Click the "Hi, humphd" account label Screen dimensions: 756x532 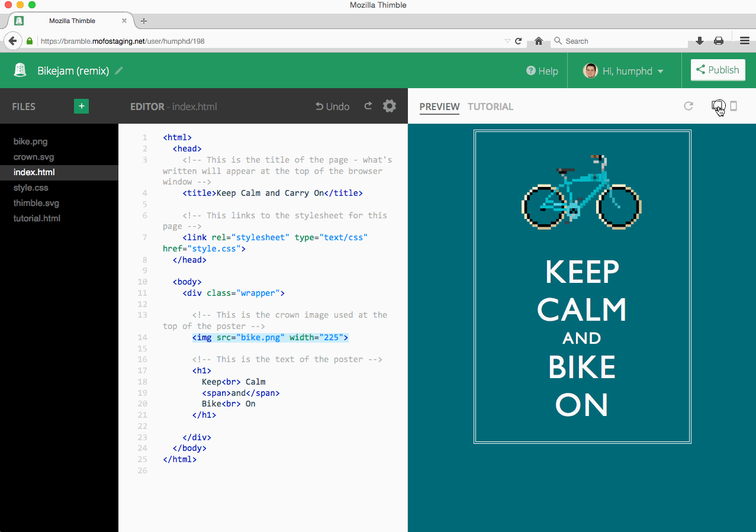pos(628,71)
